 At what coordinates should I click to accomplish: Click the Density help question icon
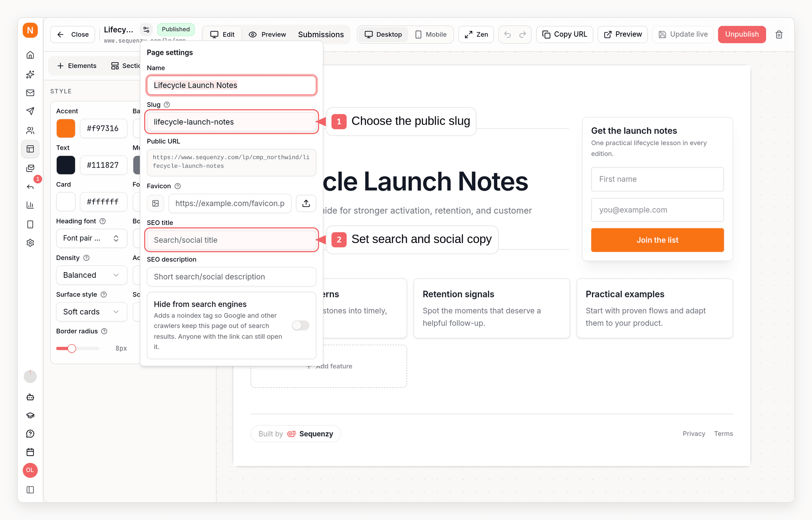[x=86, y=258]
